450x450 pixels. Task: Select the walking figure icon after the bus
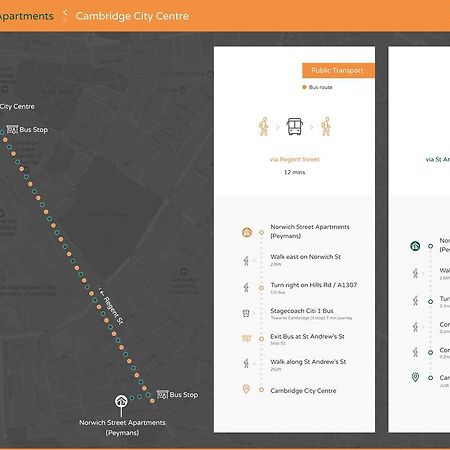[x=326, y=126]
